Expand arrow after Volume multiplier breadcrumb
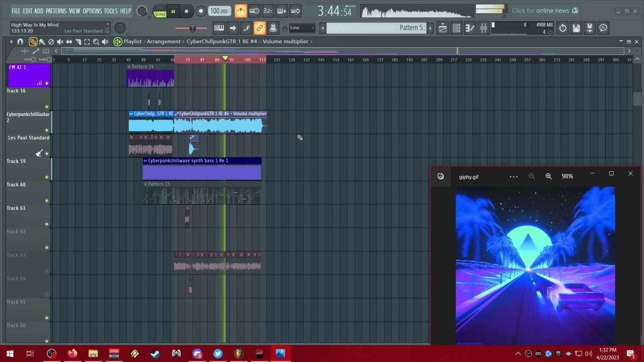Image resolution: width=644 pixels, height=362 pixels. (311, 42)
